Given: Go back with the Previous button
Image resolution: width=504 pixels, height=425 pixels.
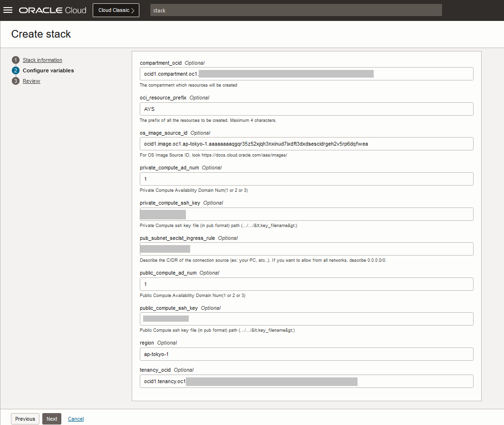Looking at the screenshot, I should (x=25, y=419).
